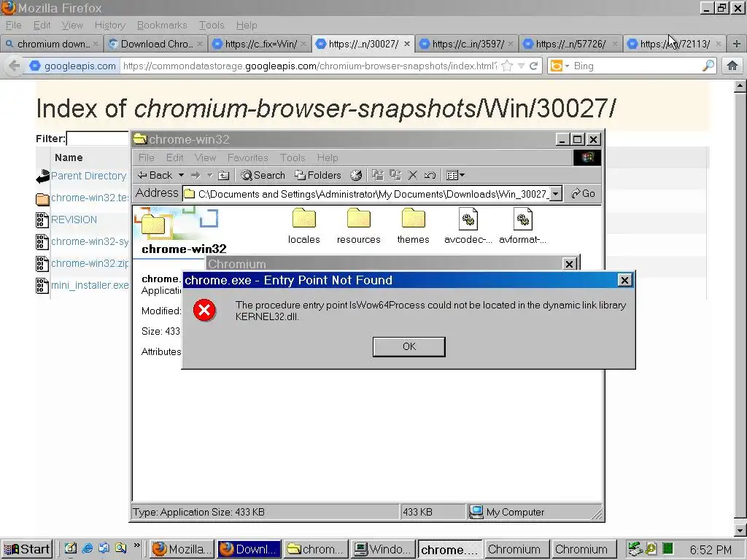
Task: Reload the page in Firefox
Action: tap(533, 66)
